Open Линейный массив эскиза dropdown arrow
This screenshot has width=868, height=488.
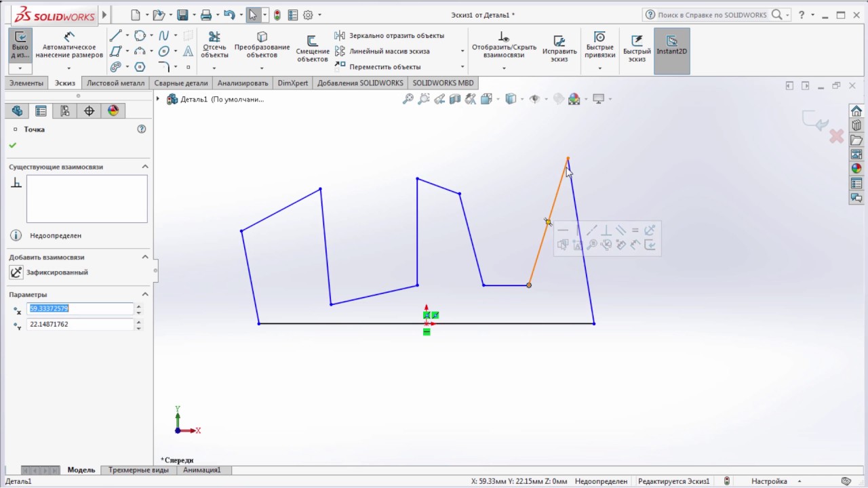pyautogui.click(x=462, y=51)
